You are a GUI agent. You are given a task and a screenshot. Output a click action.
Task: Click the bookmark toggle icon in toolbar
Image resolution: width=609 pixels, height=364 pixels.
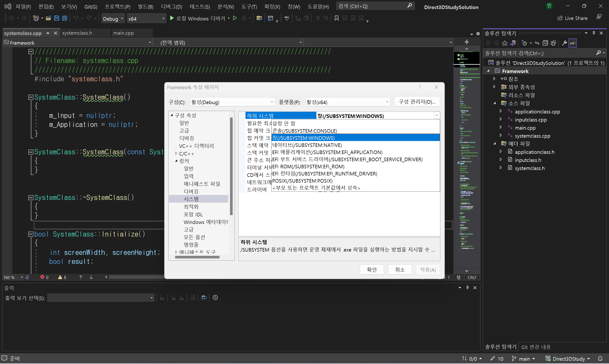point(336,18)
